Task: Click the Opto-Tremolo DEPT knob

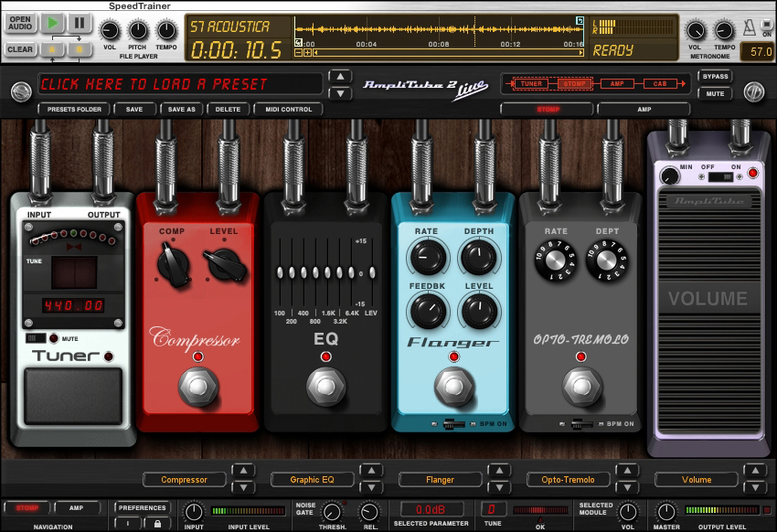Action: coord(607,260)
